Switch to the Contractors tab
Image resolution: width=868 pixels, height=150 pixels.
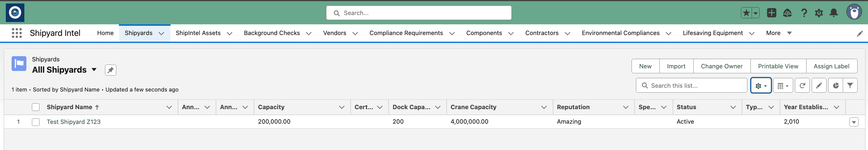pyautogui.click(x=542, y=33)
